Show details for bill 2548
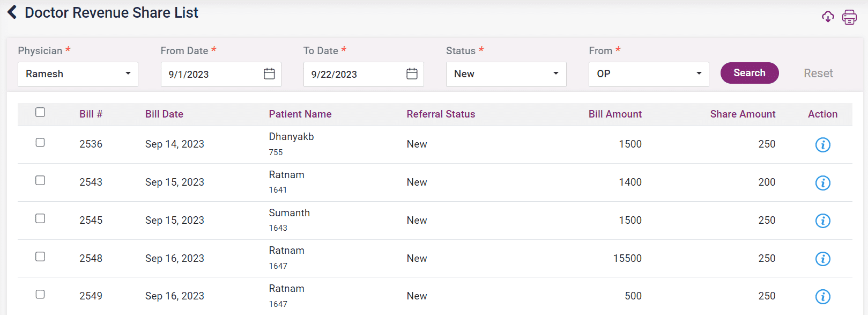This screenshot has width=868, height=315. [x=822, y=259]
